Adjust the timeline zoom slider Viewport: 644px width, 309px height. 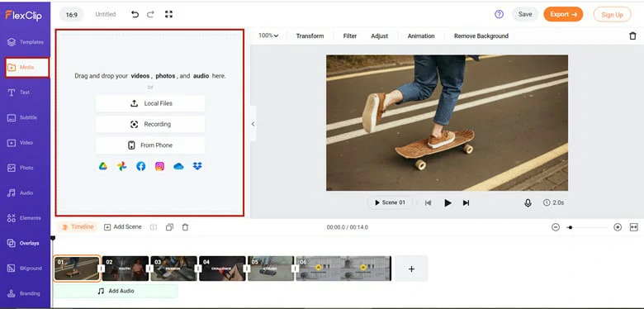[587, 227]
